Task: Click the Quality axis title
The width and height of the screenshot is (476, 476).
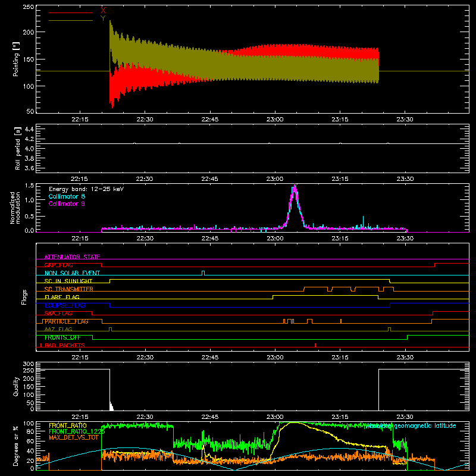Action: (16, 386)
